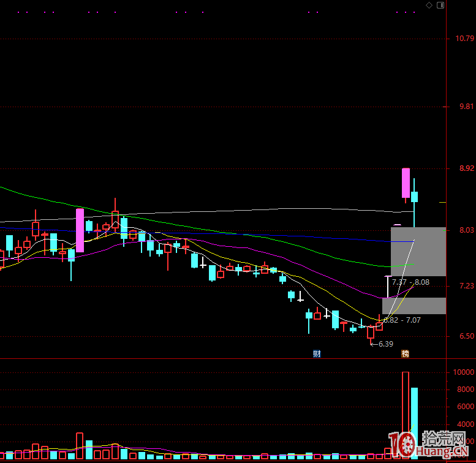Click the 7.37 - 8.08 gap range label
Viewport: 476px width, 463px height.
coord(410,282)
